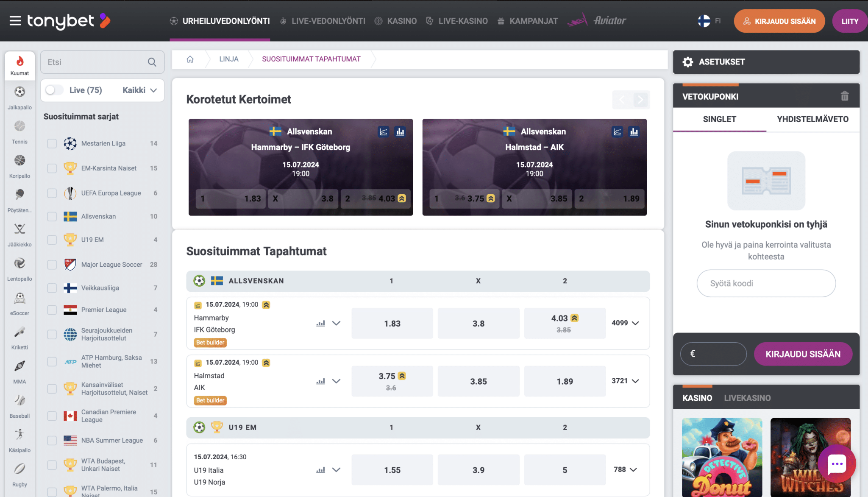This screenshot has height=497, width=868.
Task: Open Käsipallo handball category
Action: pos(19,442)
